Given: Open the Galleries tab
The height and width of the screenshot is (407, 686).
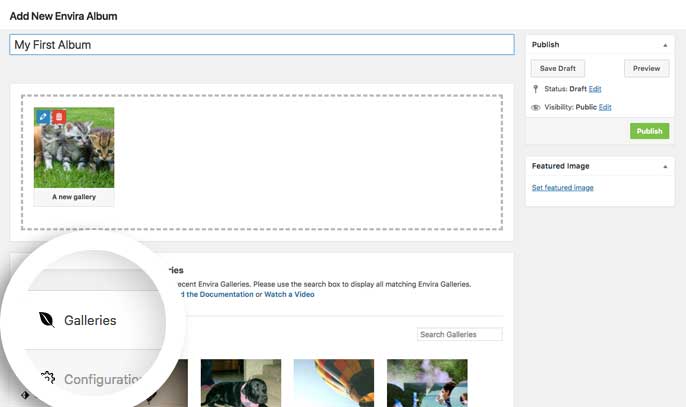Looking at the screenshot, I should click(x=90, y=320).
